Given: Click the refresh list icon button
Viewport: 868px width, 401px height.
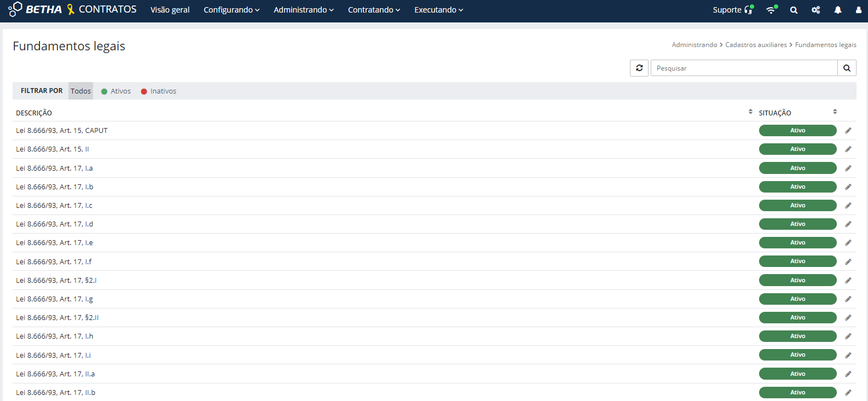Looking at the screenshot, I should click(x=639, y=68).
